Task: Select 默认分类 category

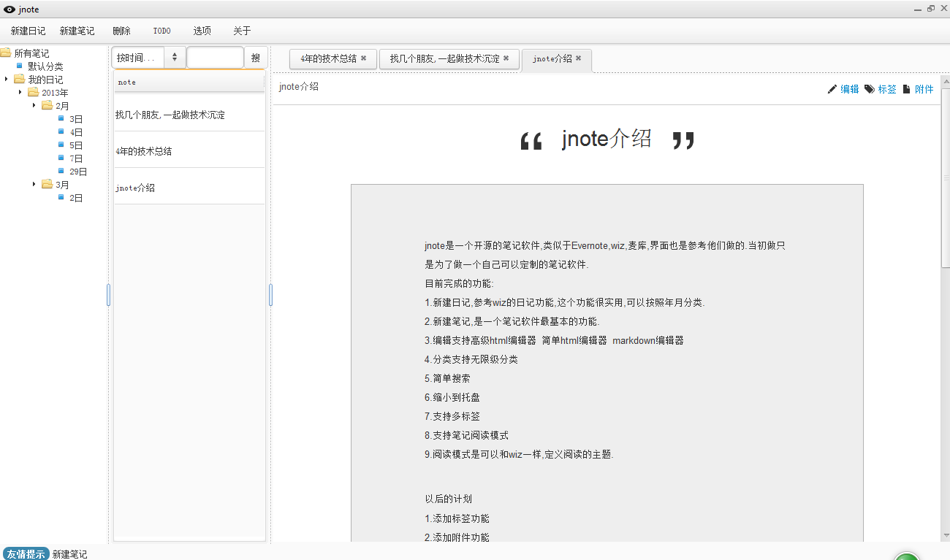Action: coord(45,66)
